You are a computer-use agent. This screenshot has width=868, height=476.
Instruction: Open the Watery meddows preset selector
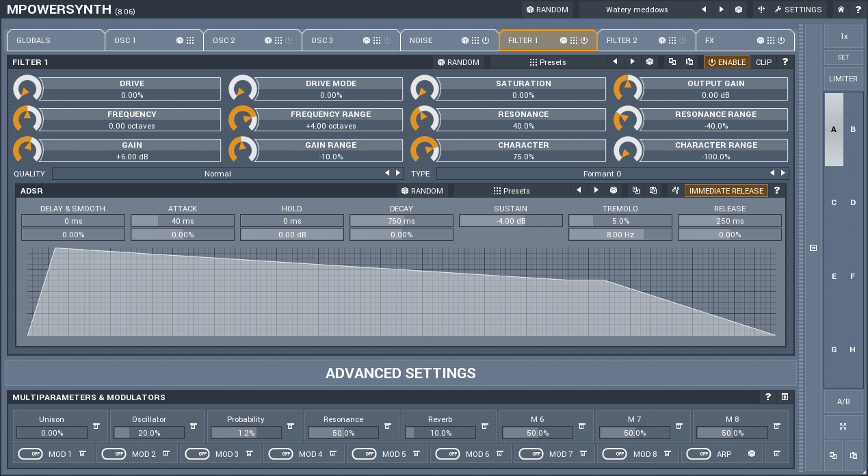[x=636, y=10]
